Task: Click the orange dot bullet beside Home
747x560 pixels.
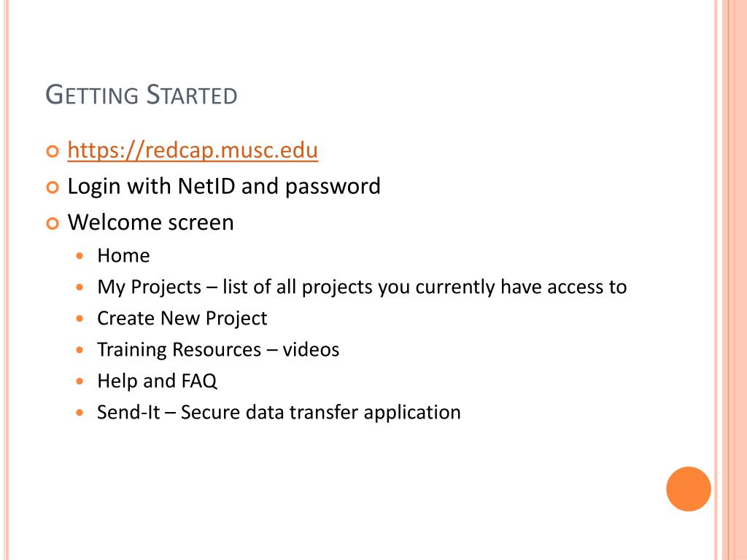Action: tap(80, 256)
